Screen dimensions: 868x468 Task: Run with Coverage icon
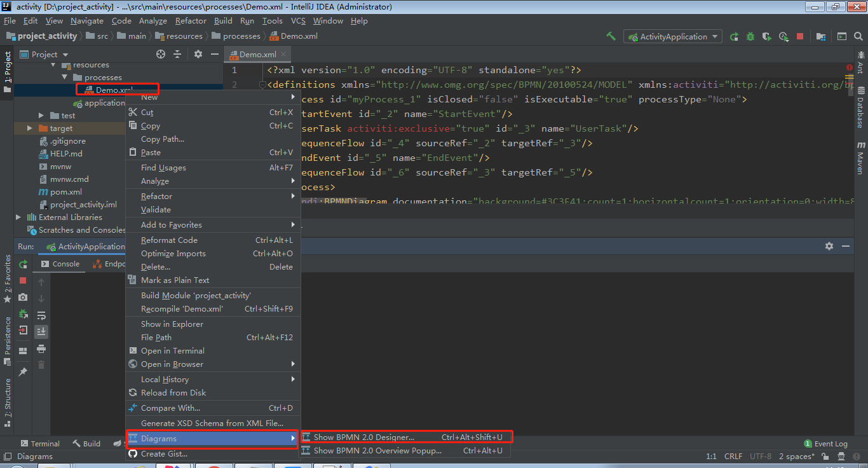pos(767,36)
